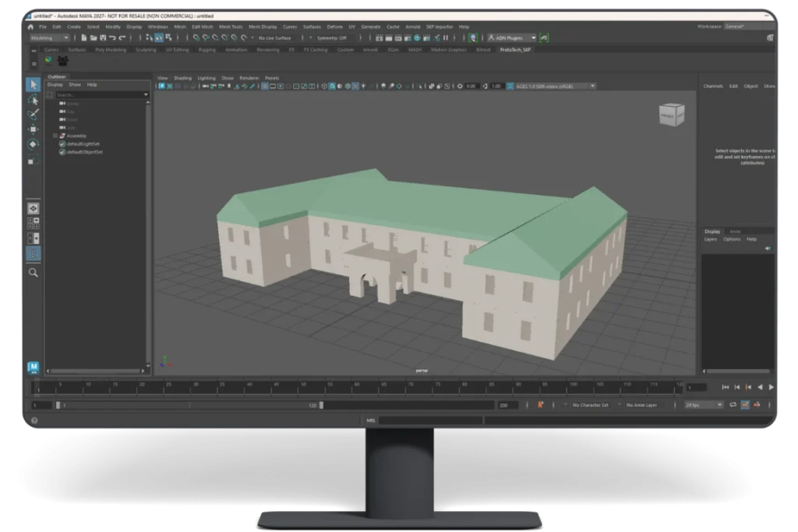Toggle the viewport grid display button
Image resolution: width=798 pixels, height=532 pixels.
tap(265, 86)
